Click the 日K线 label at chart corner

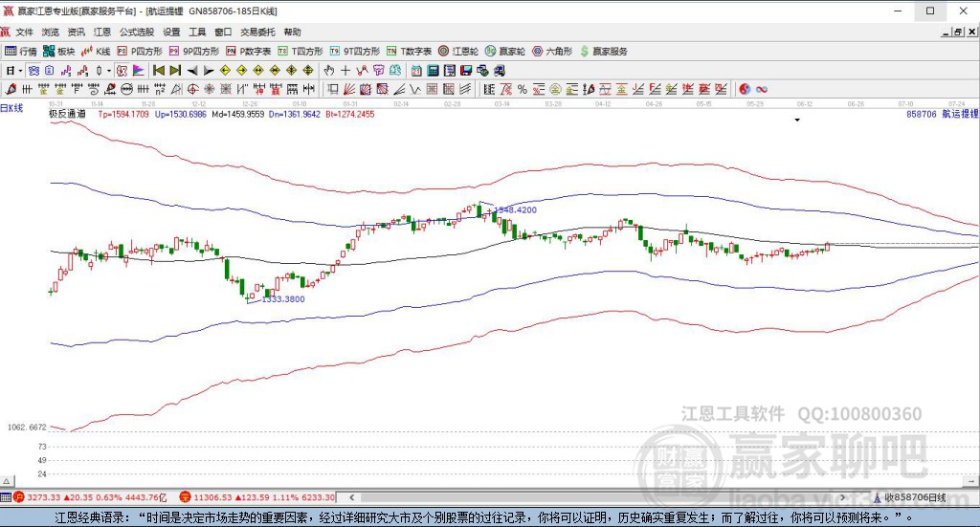[11, 108]
